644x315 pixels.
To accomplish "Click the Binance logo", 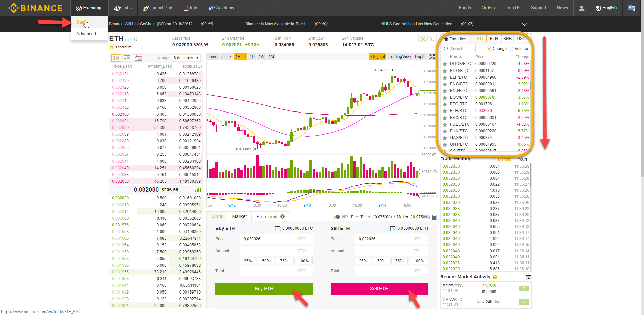I will (x=35, y=8).
